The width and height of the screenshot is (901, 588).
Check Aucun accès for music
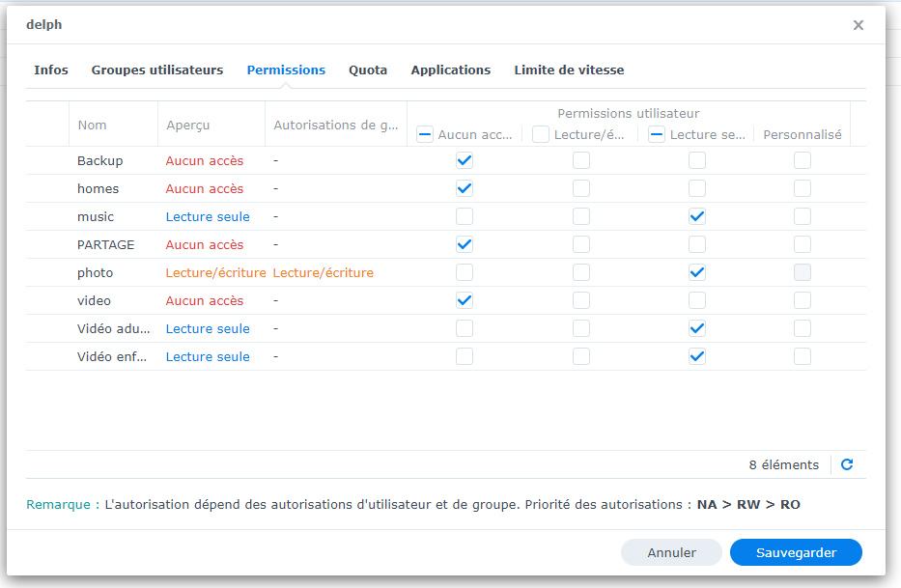[x=465, y=216]
